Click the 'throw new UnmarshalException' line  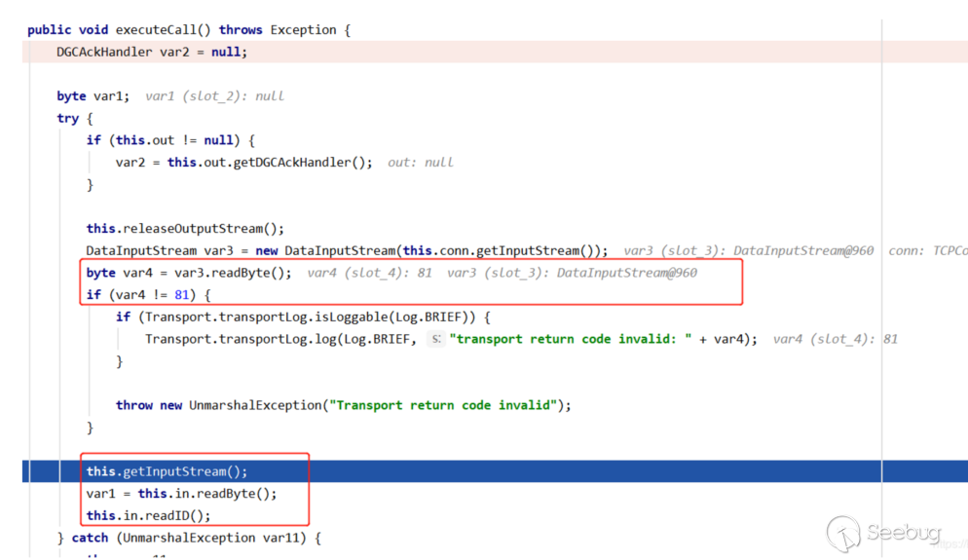343,405
